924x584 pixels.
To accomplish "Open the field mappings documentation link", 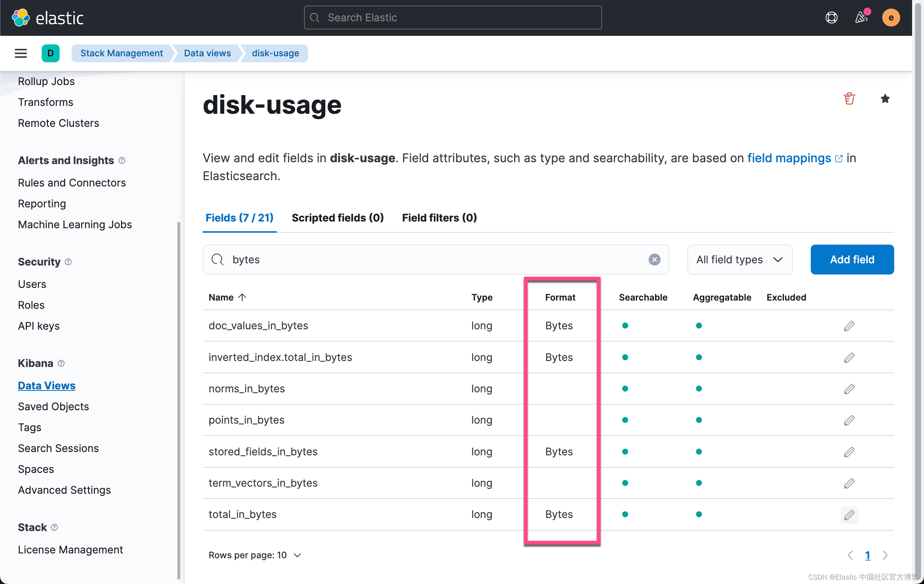I will coord(789,158).
